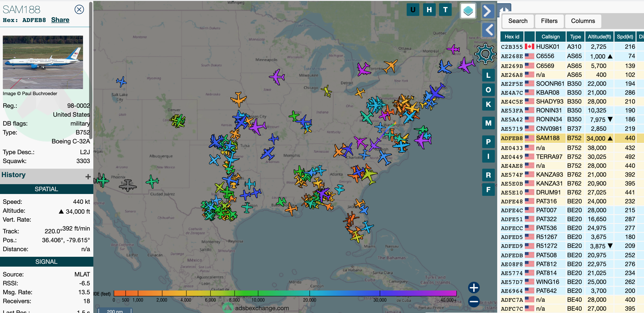Select the KBAR08 aircraft row
The height and width of the screenshot is (313, 644).
[572, 93]
